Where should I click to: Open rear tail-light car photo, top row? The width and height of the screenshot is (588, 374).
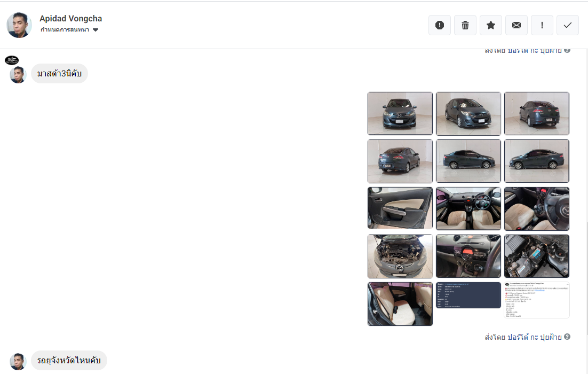[x=537, y=113]
